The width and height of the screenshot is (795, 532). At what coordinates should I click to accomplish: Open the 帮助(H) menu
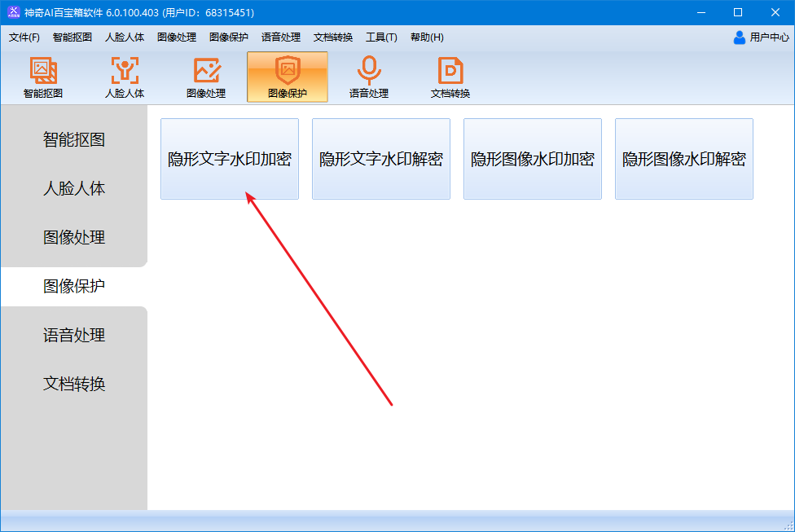427,37
